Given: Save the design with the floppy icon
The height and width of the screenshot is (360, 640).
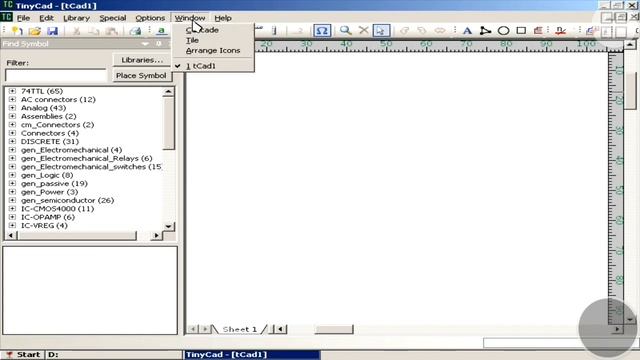Looking at the screenshot, I should tap(53, 31).
